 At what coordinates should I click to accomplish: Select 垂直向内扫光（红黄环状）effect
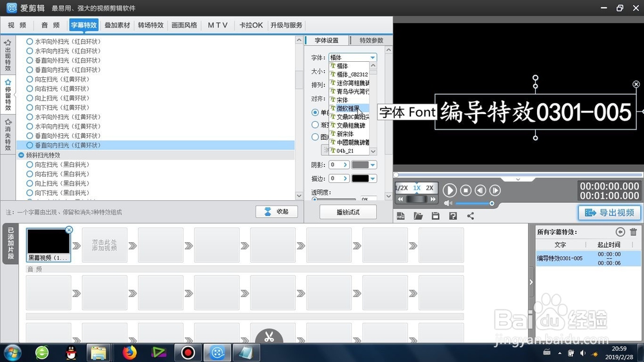155,145
